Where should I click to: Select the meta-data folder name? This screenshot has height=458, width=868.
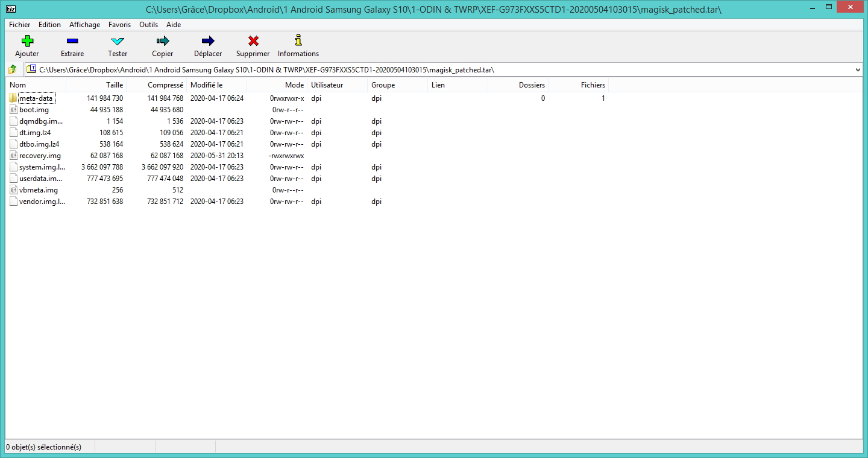tap(36, 98)
